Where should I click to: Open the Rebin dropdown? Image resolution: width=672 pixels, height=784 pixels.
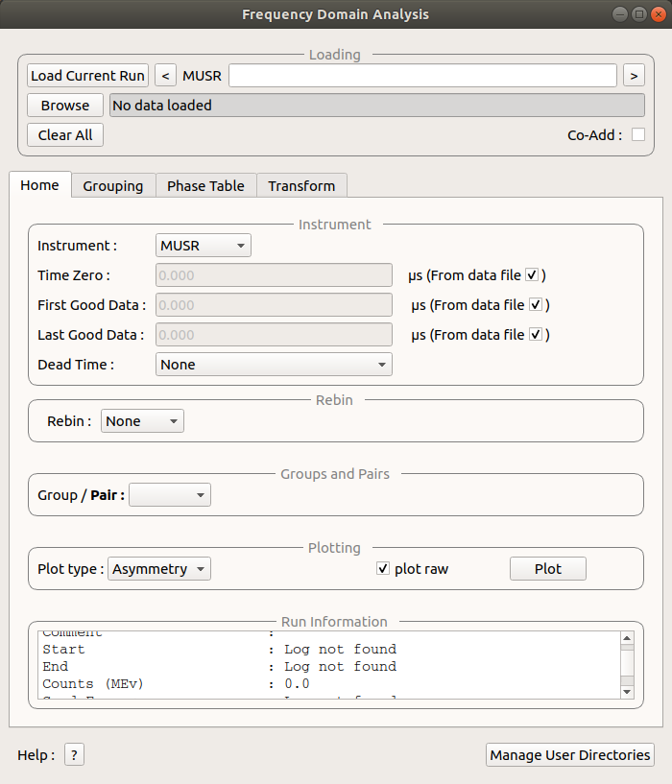point(142,421)
